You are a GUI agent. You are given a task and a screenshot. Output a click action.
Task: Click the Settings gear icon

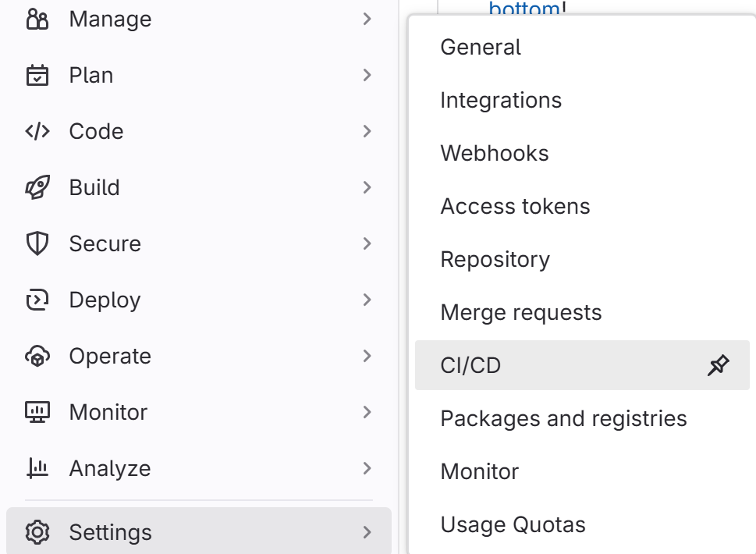[x=37, y=532]
